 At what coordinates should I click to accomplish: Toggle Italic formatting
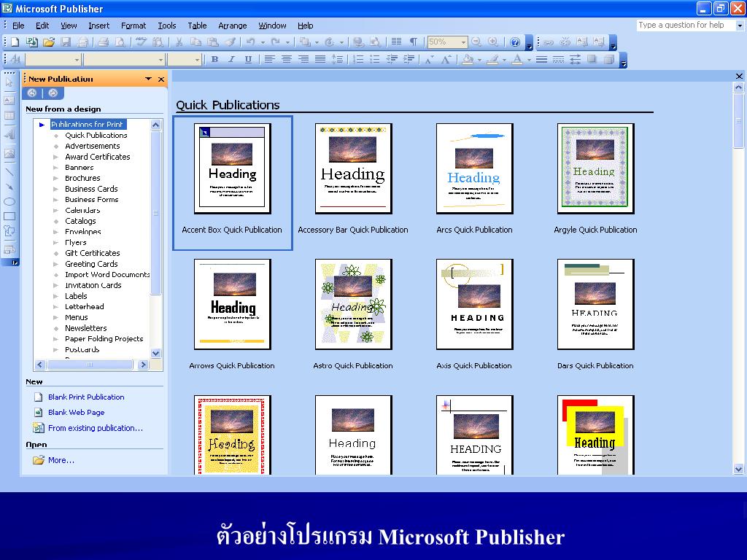coord(231,60)
